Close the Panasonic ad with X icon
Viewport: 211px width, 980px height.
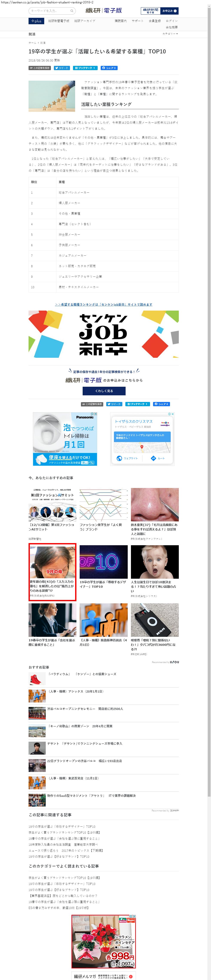coord(96,414)
